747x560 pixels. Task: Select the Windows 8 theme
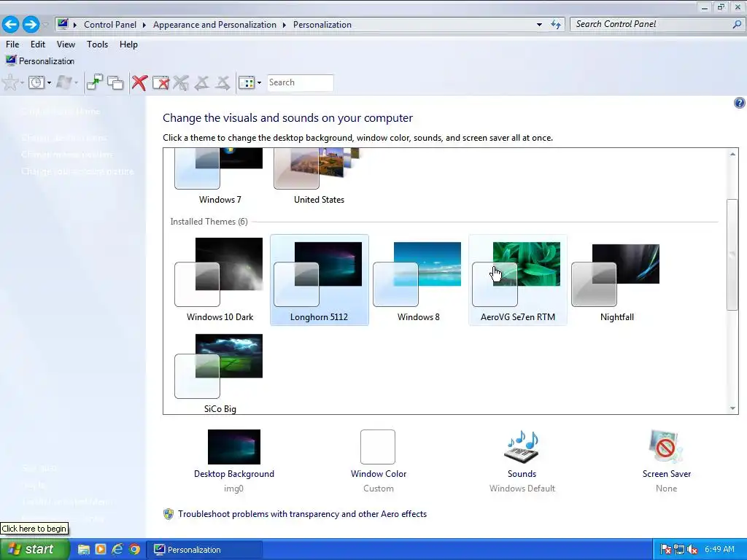[418, 280]
